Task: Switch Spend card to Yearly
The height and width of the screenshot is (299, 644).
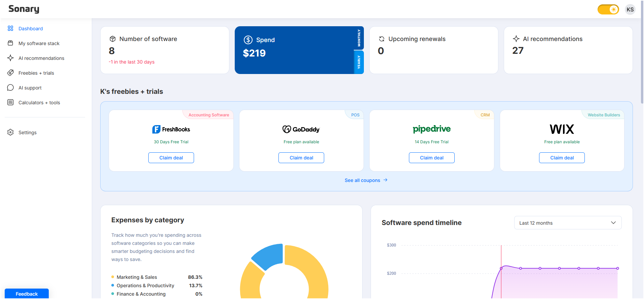Action: point(359,62)
